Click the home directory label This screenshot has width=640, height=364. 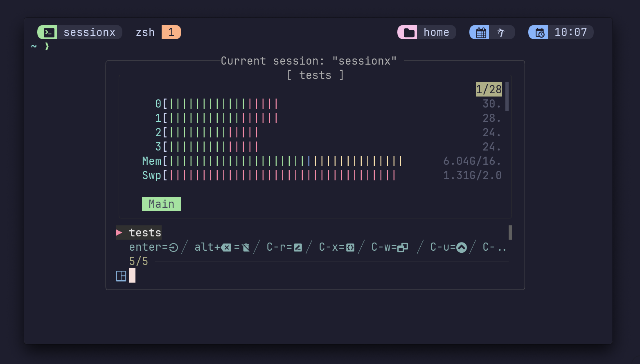tap(436, 32)
